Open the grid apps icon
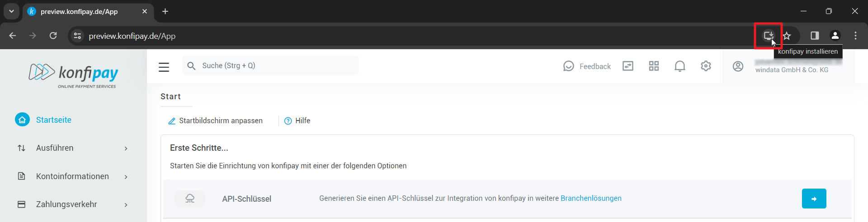868x222 pixels. pos(654,66)
